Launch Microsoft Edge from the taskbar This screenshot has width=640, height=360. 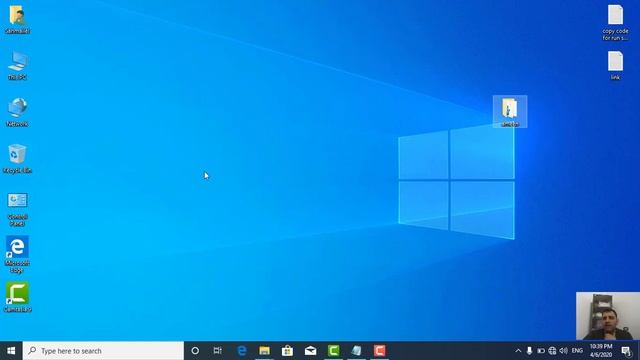coord(242,351)
